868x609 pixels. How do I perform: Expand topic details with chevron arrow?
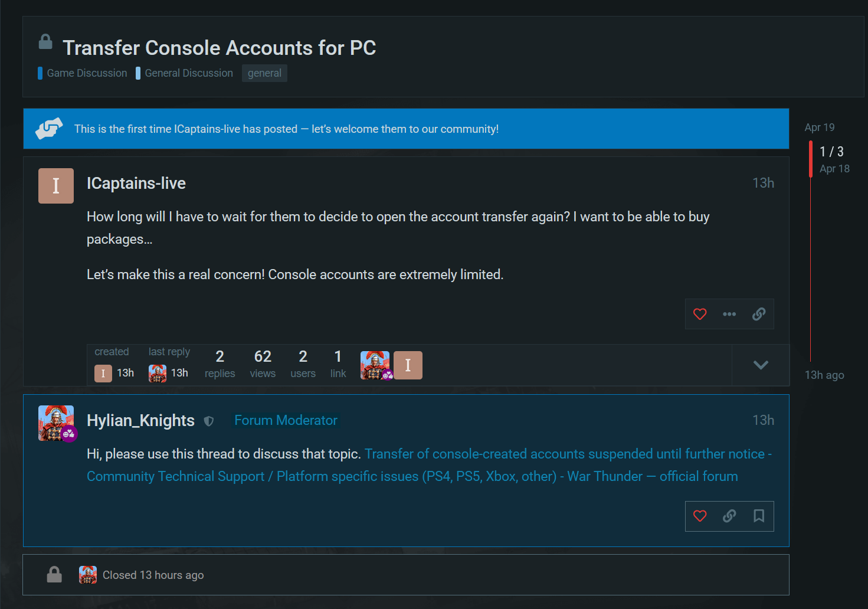(x=761, y=365)
